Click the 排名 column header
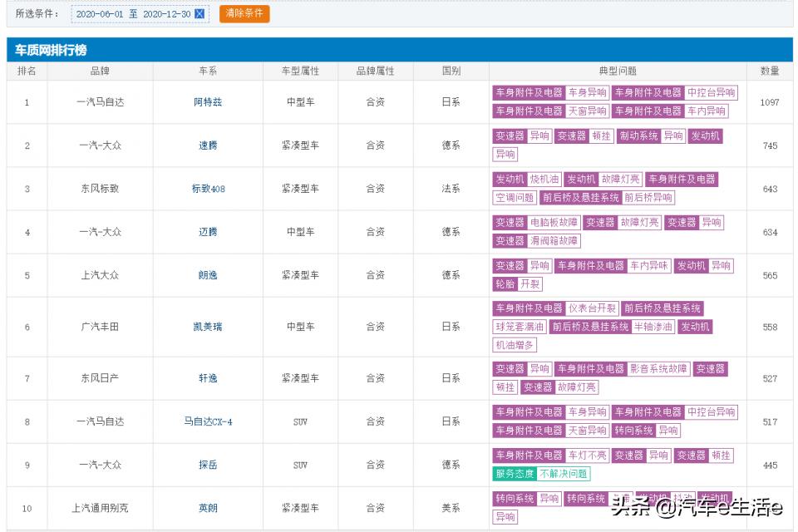 pos(27,71)
